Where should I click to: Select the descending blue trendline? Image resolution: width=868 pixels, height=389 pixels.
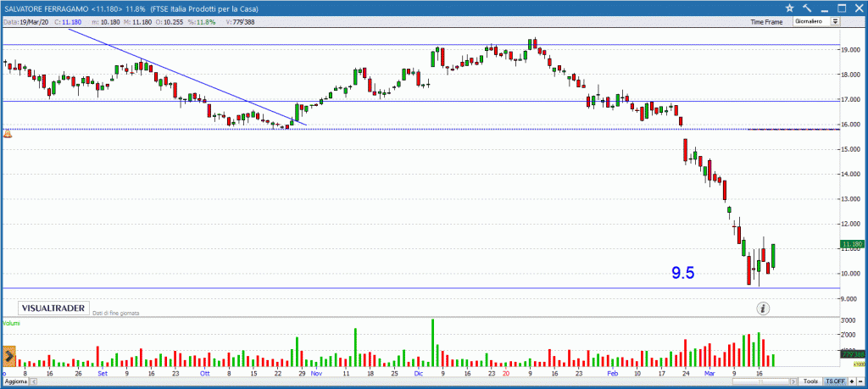(x=188, y=77)
